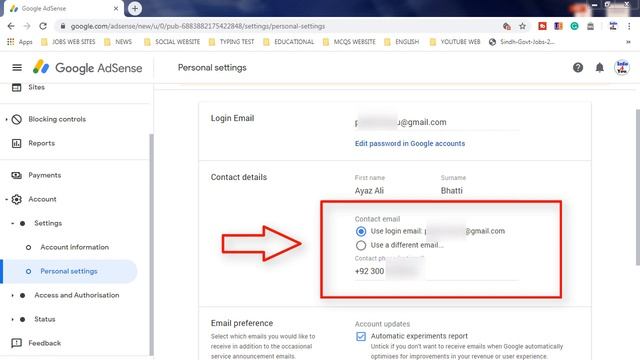Image resolution: width=640 pixels, height=360 pixels.
Task: Expand Access and Authorisation arrow
Action: point(12,295)
